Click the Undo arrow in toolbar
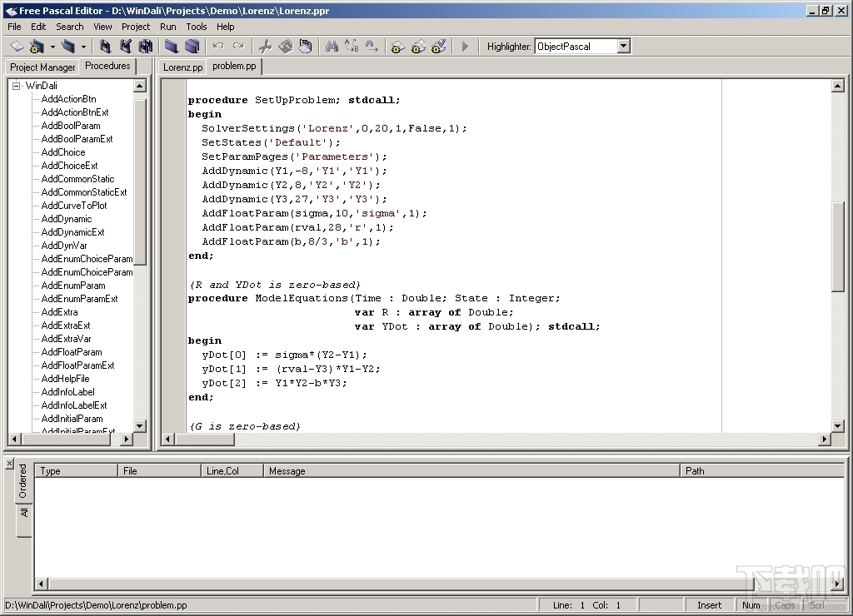This screenshot has width=853, height=616. (218, 47)
